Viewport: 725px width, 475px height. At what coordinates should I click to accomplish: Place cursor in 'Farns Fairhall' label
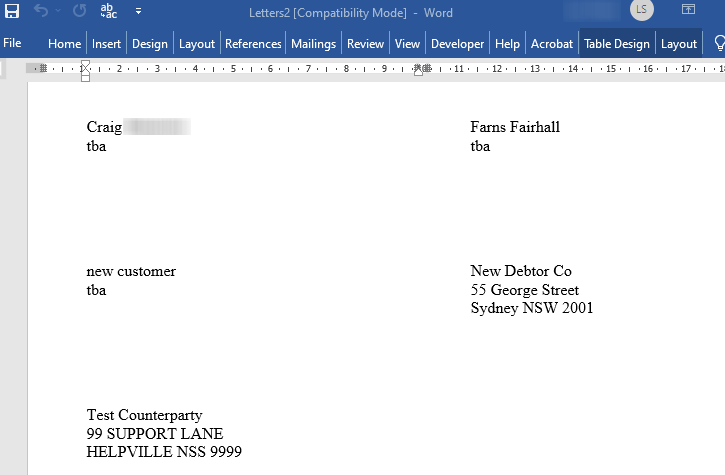coord(515,127)
